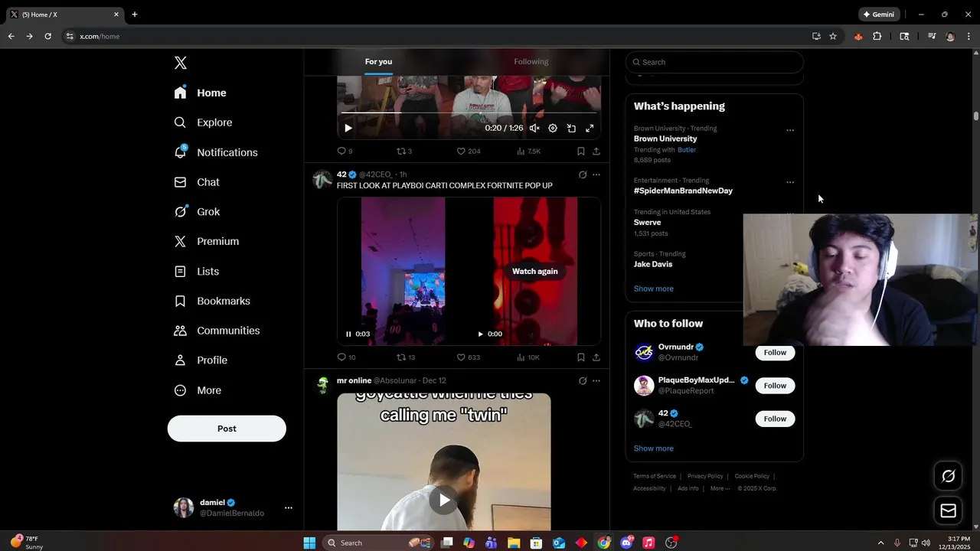Open Notifications from sidebar
Viewport: 980px width, 551px height.
coord(215,152)
